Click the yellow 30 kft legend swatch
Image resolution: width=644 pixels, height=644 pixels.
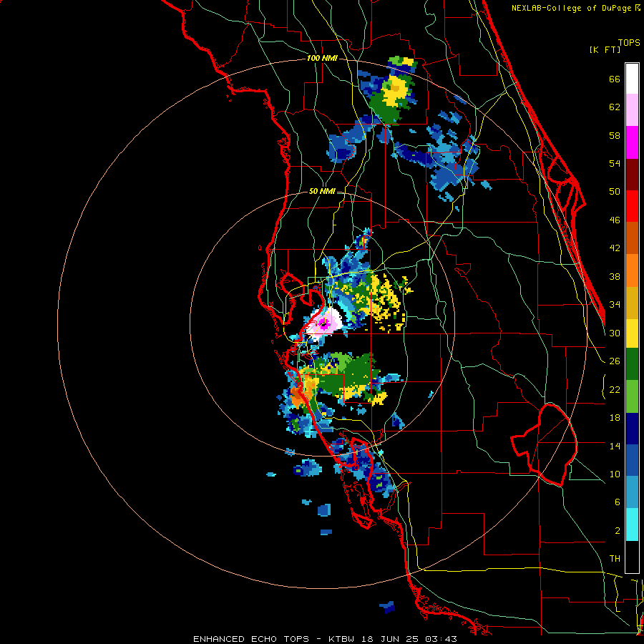click(x=632, y=333)
